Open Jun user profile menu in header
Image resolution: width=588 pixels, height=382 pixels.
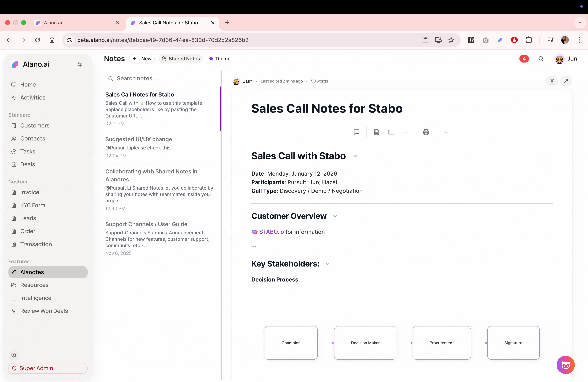point(566,59)
